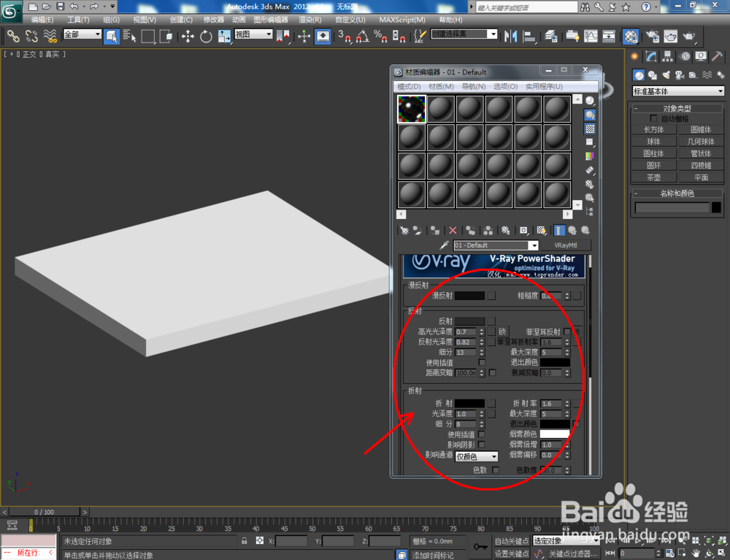Open the Modify command panel tab

pyautogui.click(x=651, y=56)
